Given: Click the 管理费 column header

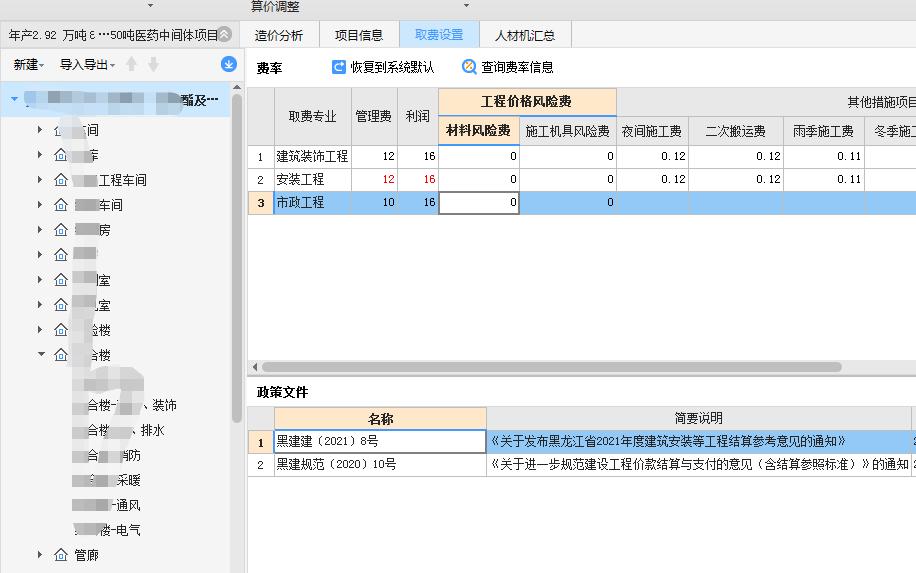Looking at the screenshot, I should coord(374,116).
